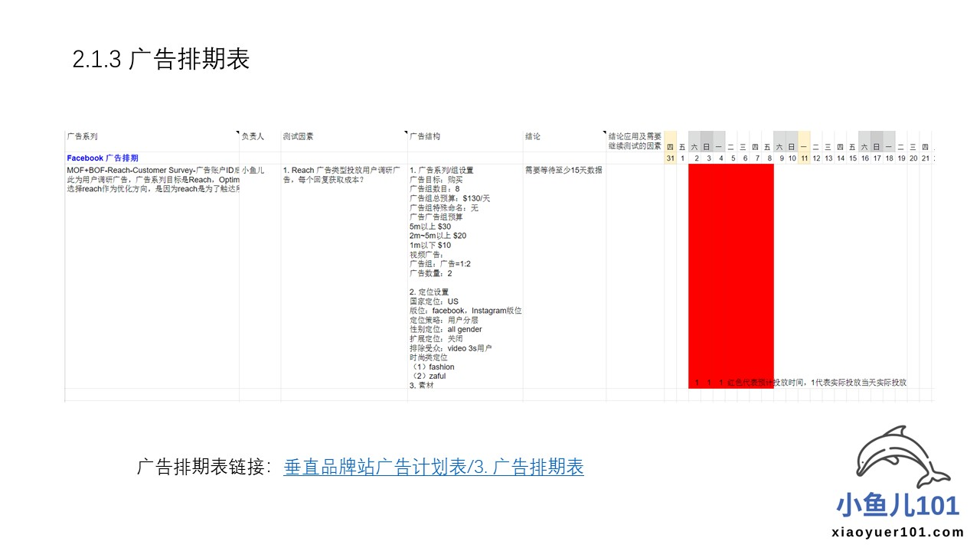Click the blue Facebook 广告排期 row label
Image resolution: width=980 pixels, height=551 pixels.
coord(103,158)
